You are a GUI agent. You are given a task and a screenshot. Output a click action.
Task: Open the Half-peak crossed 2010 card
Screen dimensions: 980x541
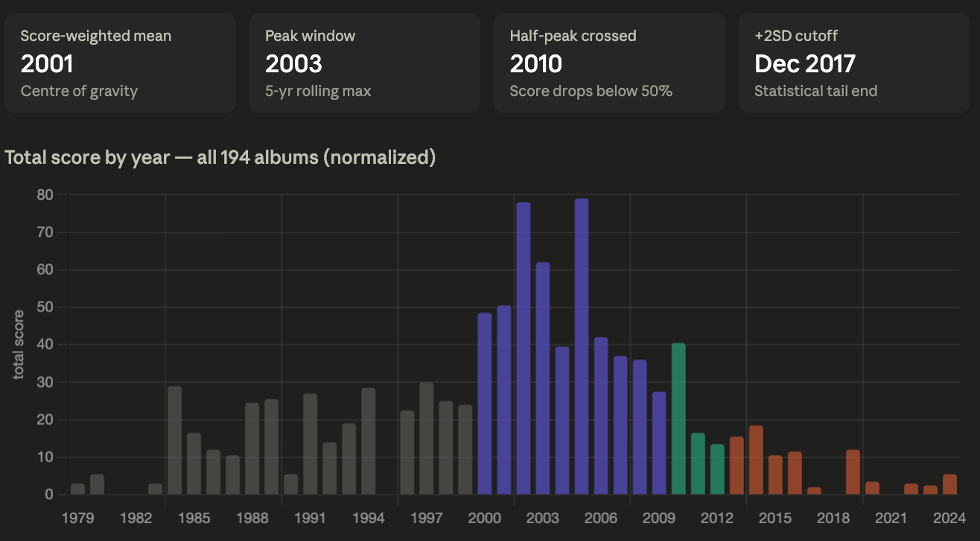click(608, 63)
